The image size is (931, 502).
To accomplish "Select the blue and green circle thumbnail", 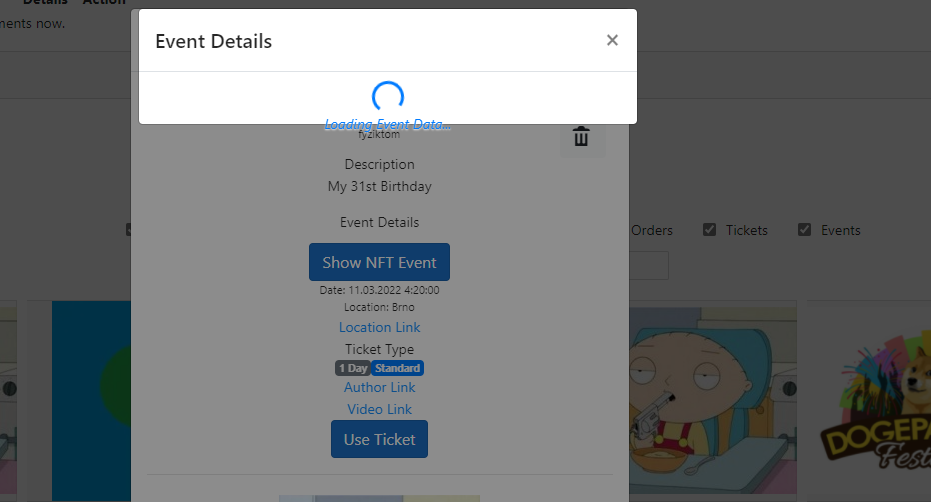I will tap(91, 401).
